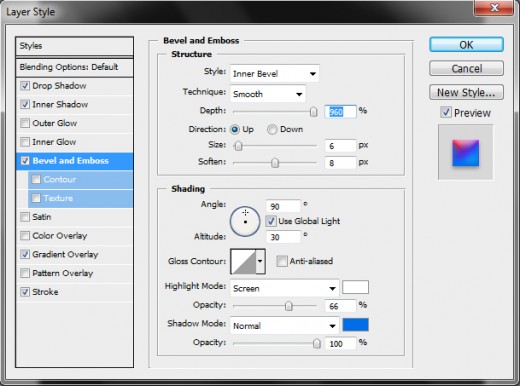
Task: Click the Soften px input field
Action: tap(340, 163)
